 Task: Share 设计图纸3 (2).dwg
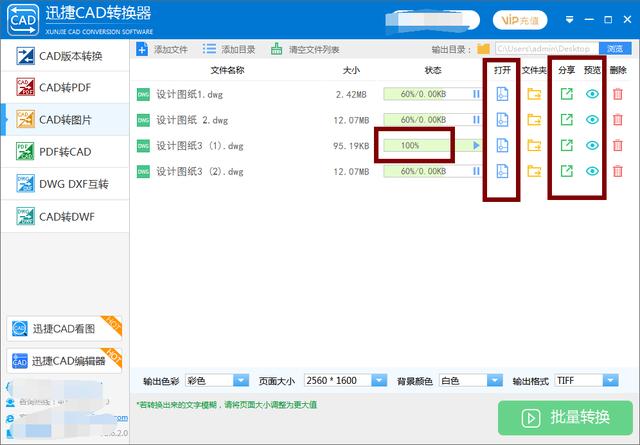click(x=567, y=171)
